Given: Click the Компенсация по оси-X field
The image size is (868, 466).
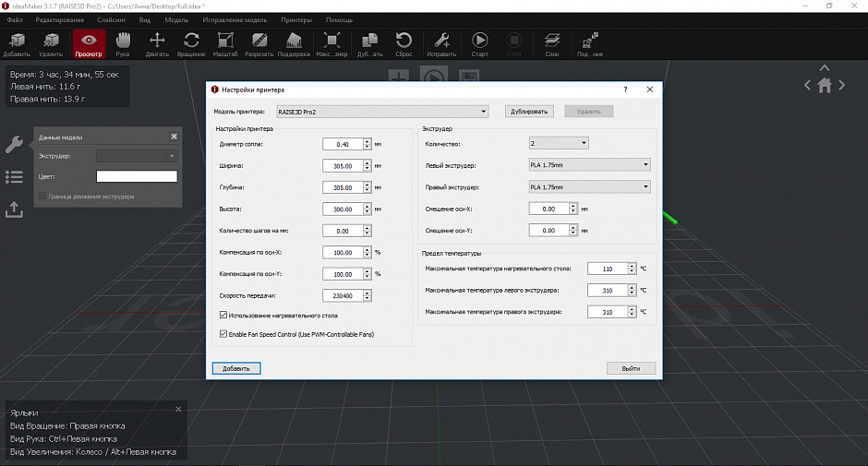Looking at the screenshot, I should 343,252.
